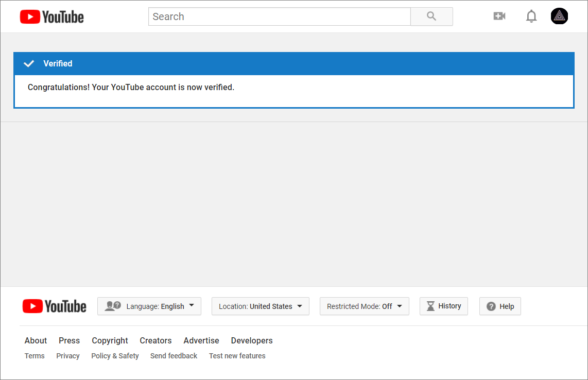Expand the Location: United States dropdown
The height and width of the screenshot is (380, 588).
point(260,306)
